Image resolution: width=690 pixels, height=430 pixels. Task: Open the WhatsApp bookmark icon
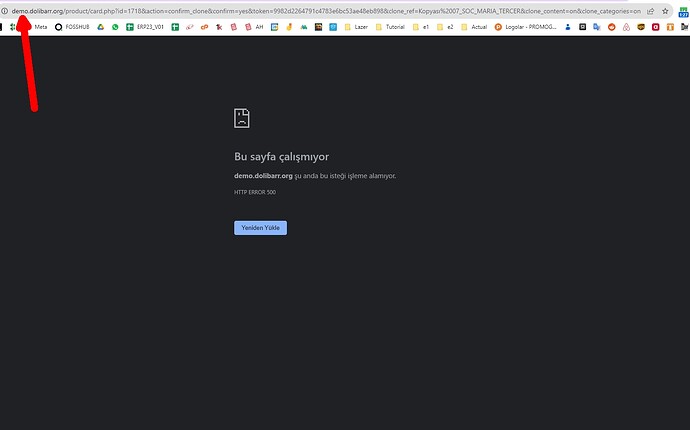(115, 27)
